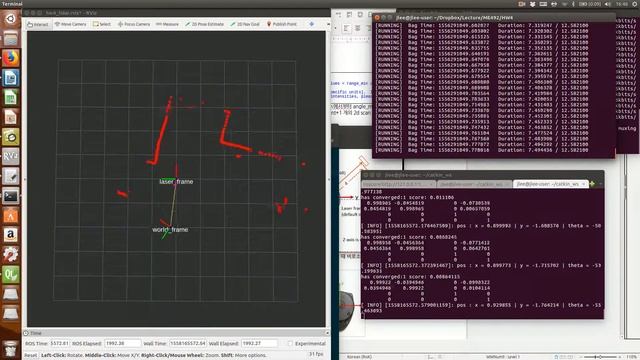640x360 pixels.
Task: Close the rosbag terminal window
Action: (377, 18)
